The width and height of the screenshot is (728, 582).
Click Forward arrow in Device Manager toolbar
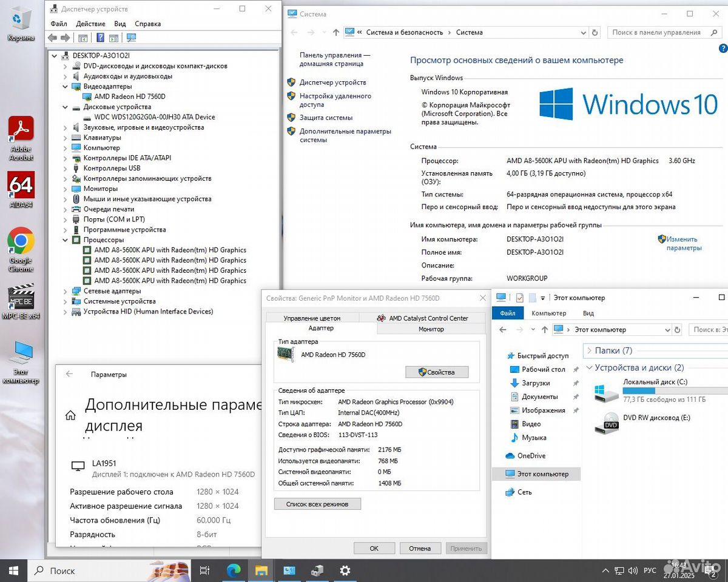pos(65,38)
